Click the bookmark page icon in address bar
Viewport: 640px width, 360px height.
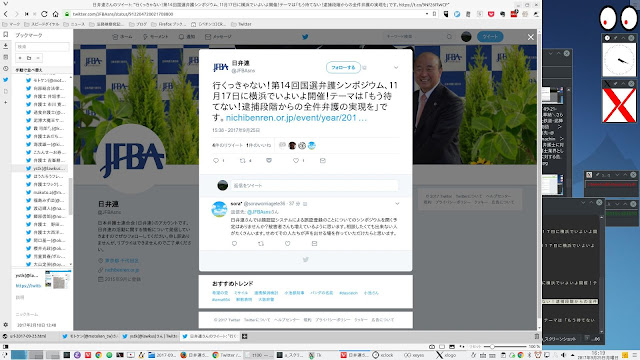[x=434, y=14]
